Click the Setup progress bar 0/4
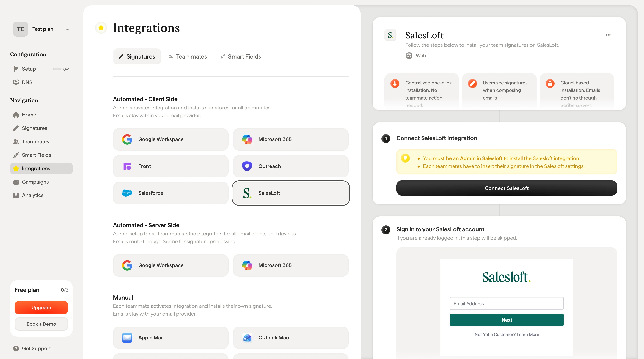 click(61, 69)
